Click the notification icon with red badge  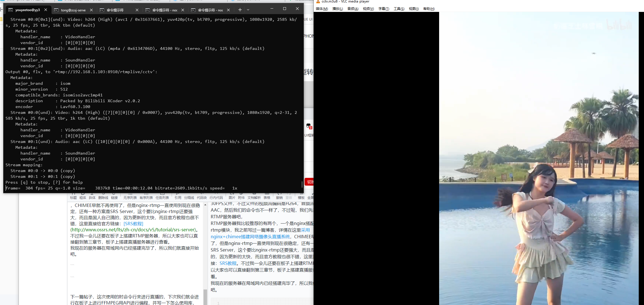point(309,126)
